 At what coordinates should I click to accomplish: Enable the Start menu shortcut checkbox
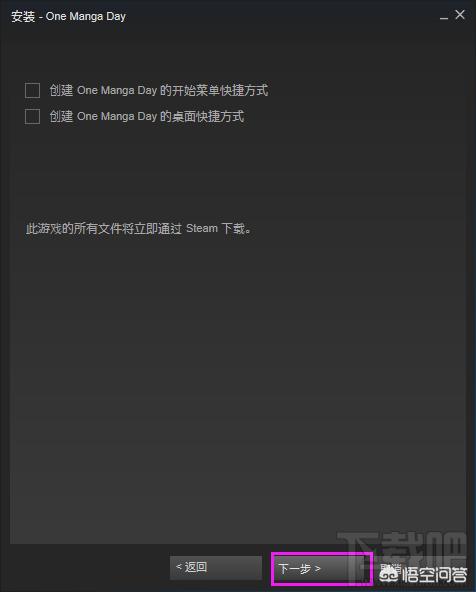(32, 91)
